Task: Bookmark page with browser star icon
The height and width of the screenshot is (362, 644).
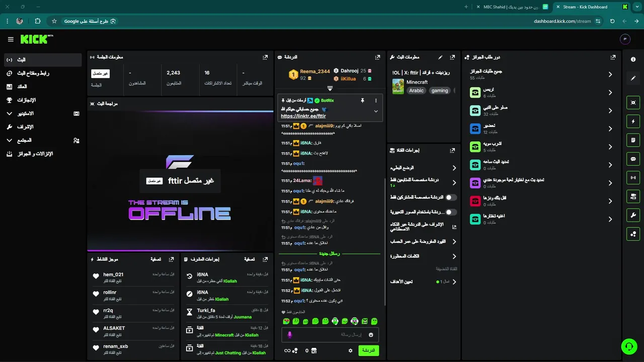Action: point(54,21)
